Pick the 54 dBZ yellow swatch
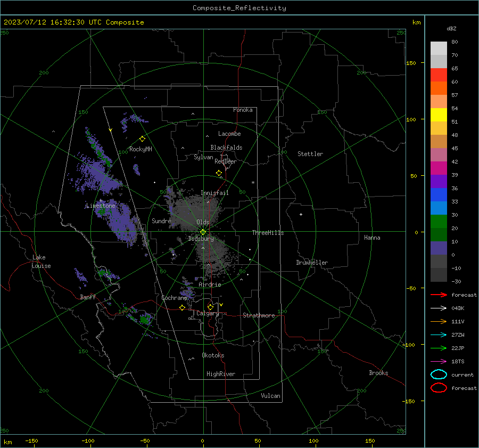 point(439,115)
